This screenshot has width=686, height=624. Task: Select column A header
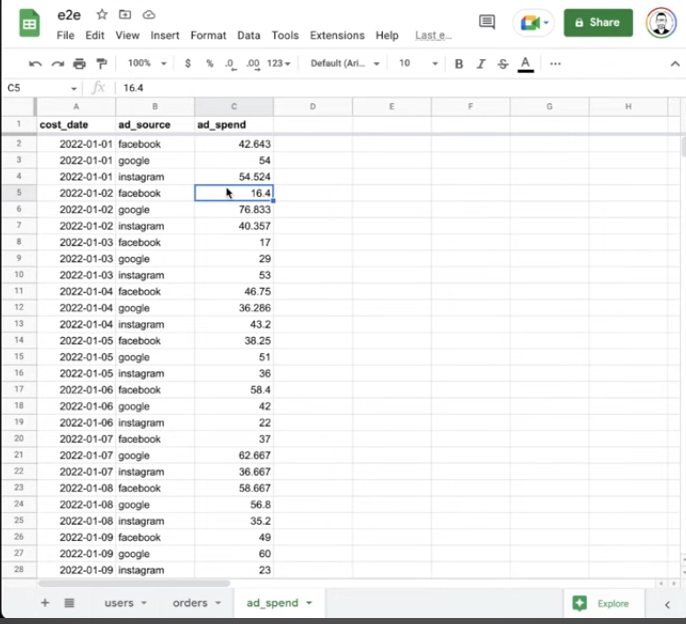tap(76, 107)
